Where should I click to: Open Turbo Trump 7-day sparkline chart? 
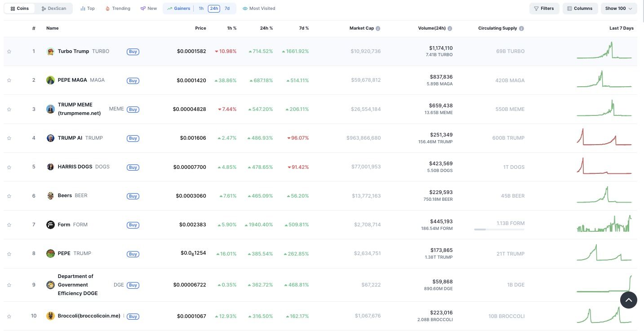click(x=604, y=51)
